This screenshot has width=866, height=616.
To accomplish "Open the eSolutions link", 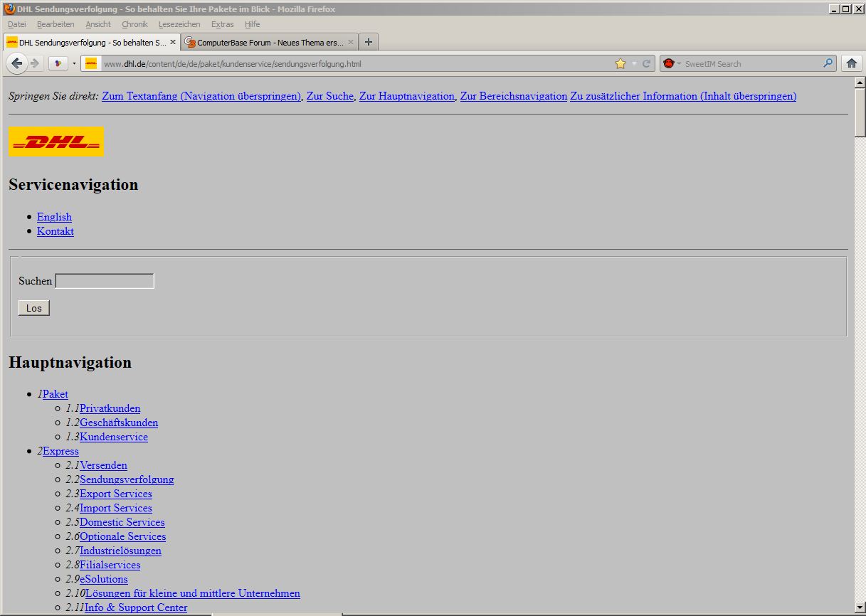I will coord(104,579).
